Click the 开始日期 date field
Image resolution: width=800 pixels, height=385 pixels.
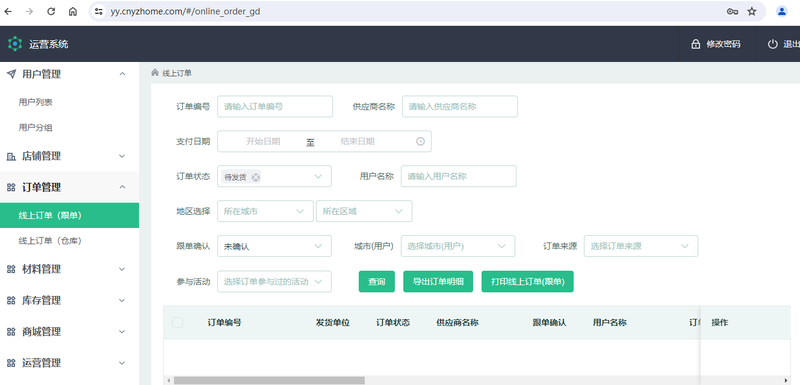click(x=263, y=141)
